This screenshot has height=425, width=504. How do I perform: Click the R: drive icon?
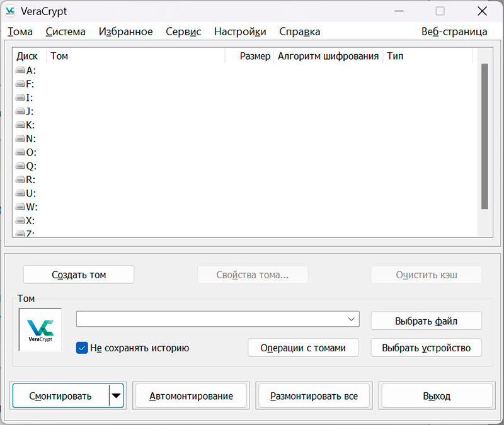pos(20,180)
